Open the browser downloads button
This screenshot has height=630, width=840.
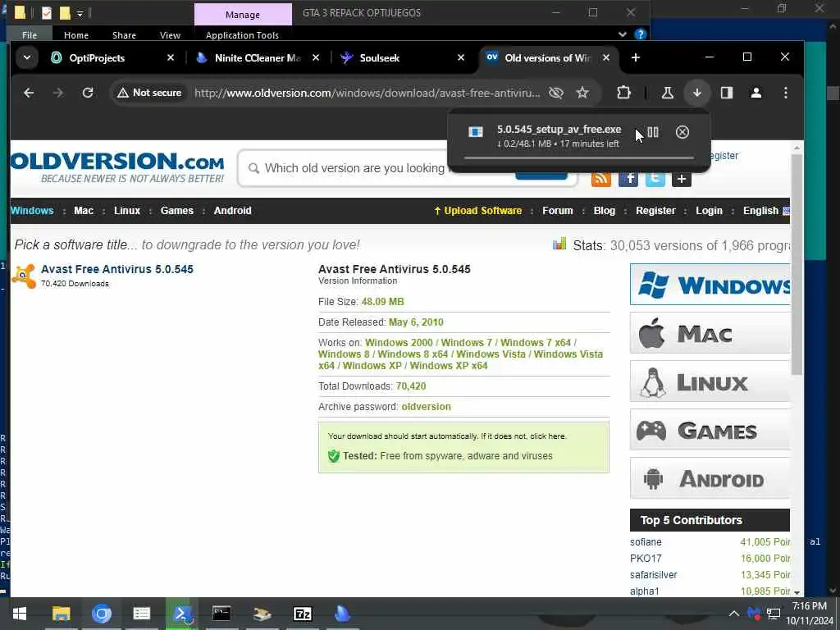697,93
